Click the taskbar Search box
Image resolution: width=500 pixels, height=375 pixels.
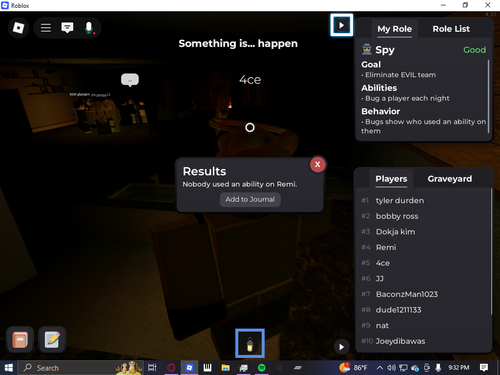click(x=80, y=368)
